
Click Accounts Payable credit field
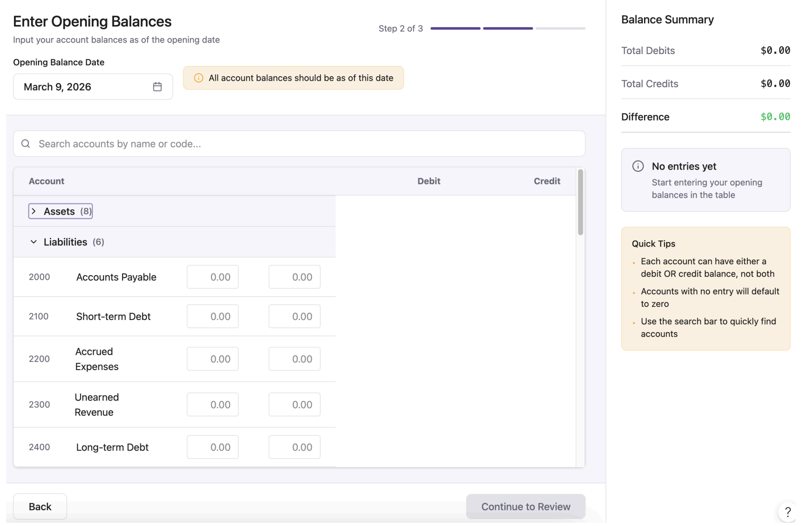pos(295,277)
